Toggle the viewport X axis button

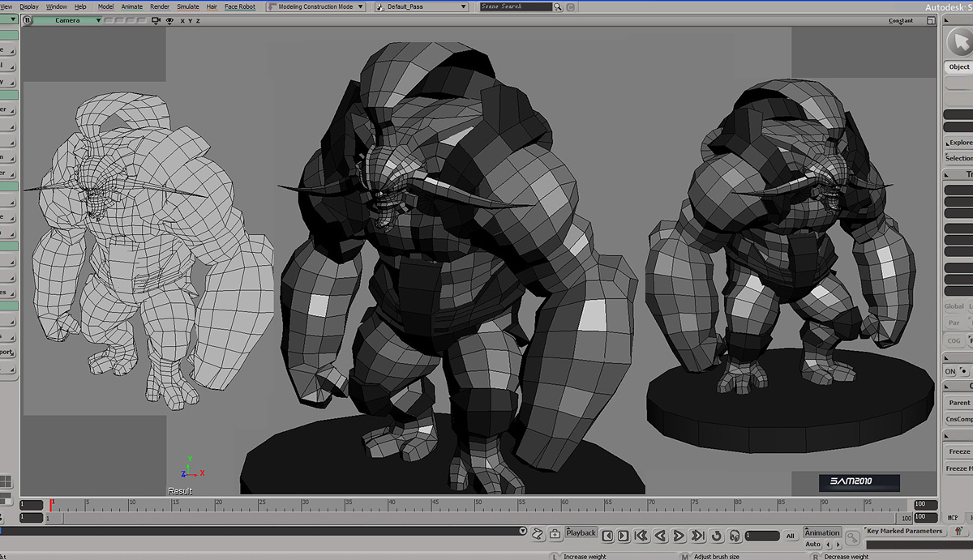pyautogui.click(x=182, y=21)
